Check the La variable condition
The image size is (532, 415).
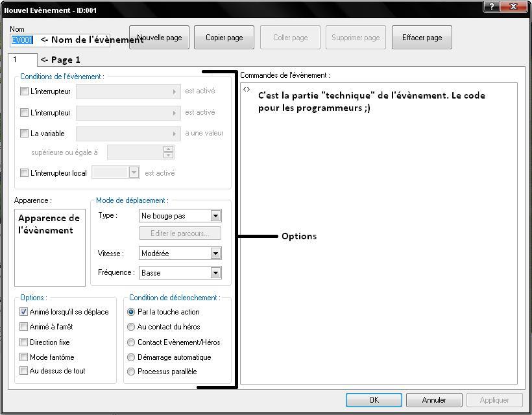point(25,134)
